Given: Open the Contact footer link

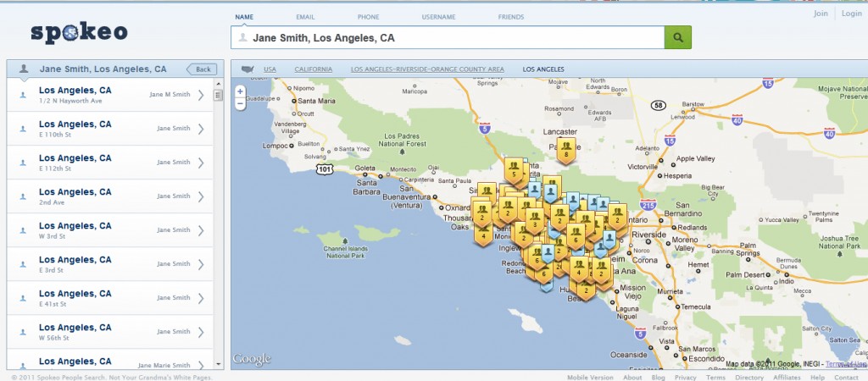Looking at the screenshot, I should point(846,377).
